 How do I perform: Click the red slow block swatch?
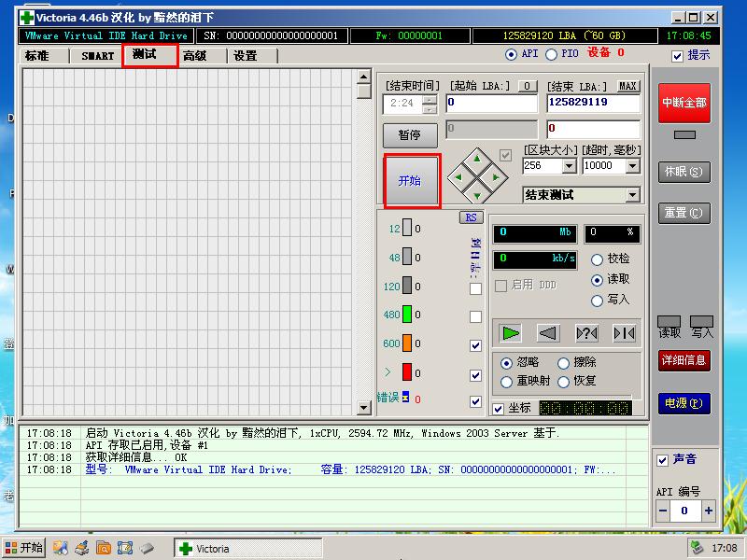(407, 372)
